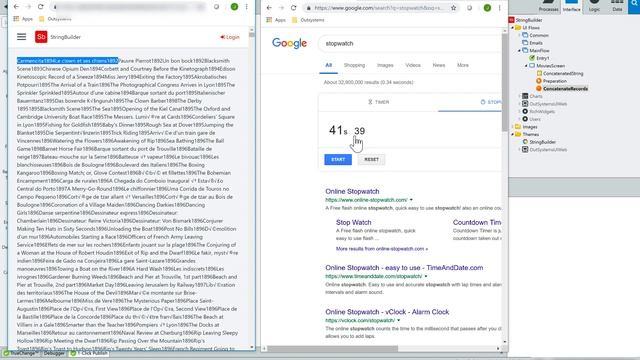Image resolution: width=640 pixels, height=360 pixels.
Task: Start the Google stopwatch
Action: pos(338,160)
